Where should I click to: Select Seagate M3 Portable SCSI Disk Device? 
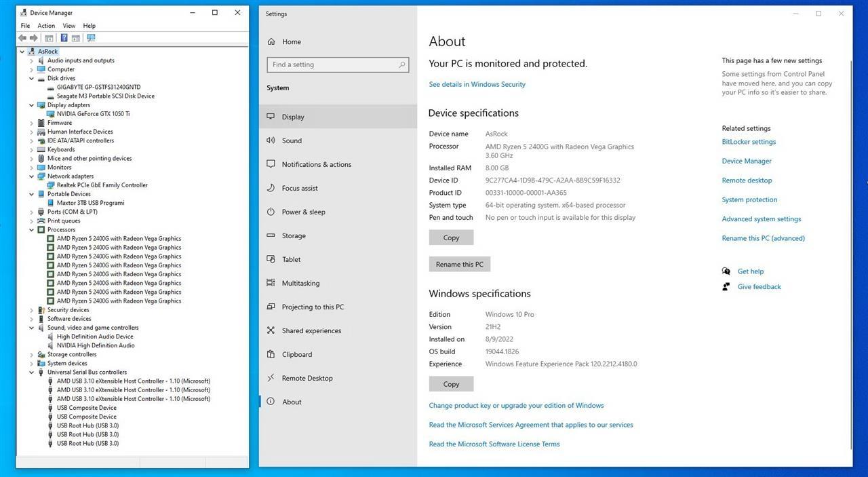[106, 96]
